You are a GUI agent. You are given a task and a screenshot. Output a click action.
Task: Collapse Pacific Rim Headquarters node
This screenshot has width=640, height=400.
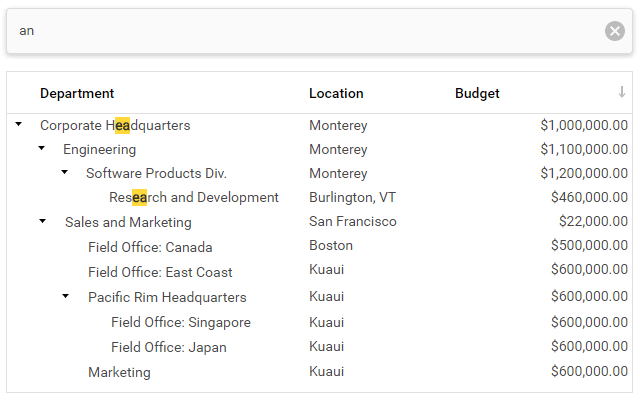click(x=65, y=297)
